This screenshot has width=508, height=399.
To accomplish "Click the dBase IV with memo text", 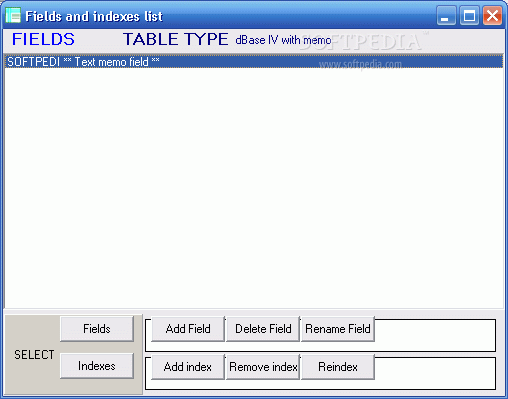I will [x=283, y=40].
